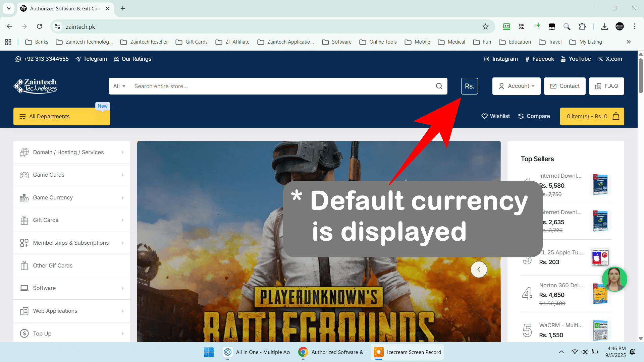Open the Rs. currency selector
The height and width of the screenshot is (362, 644).
click(469, 86)
